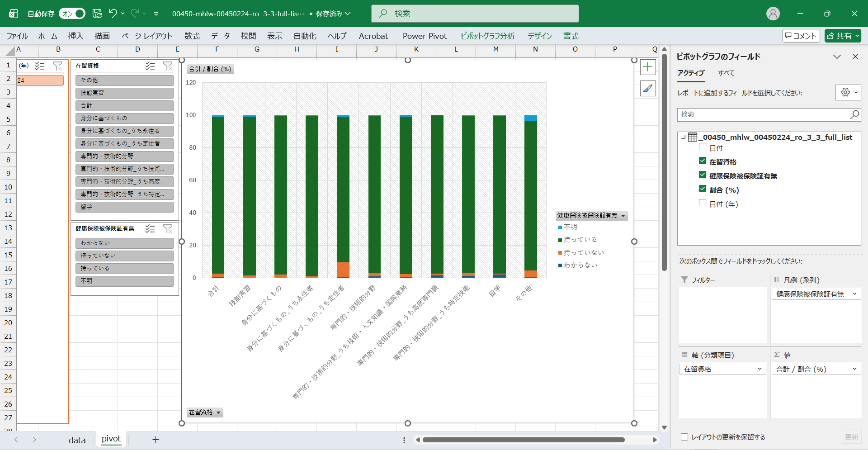
Task: Add a new sheet with plus icon
Action: pyautogui.click(x=156, y=440)
